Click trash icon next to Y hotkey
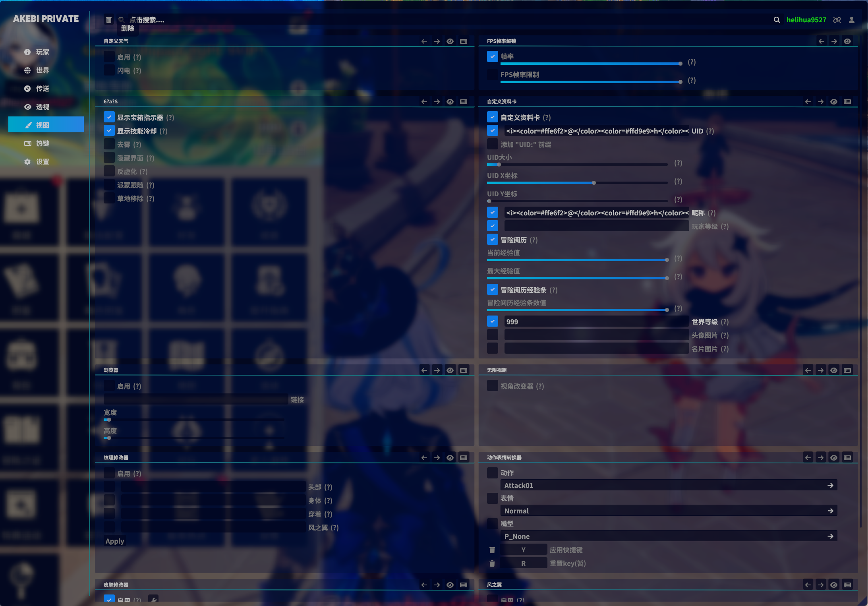Image resolution: width=868 pixels, height=606 pixels. (x=492, y=550)
